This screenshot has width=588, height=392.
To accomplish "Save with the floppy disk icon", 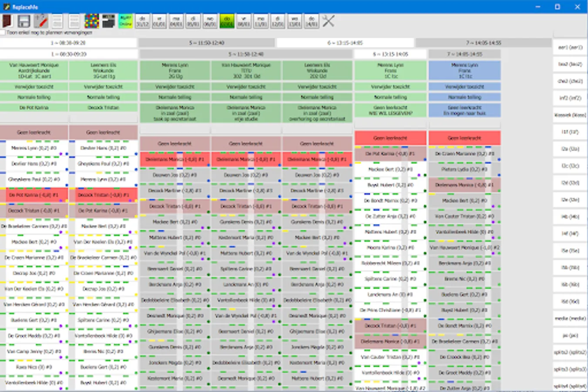I will click(24, 21).
